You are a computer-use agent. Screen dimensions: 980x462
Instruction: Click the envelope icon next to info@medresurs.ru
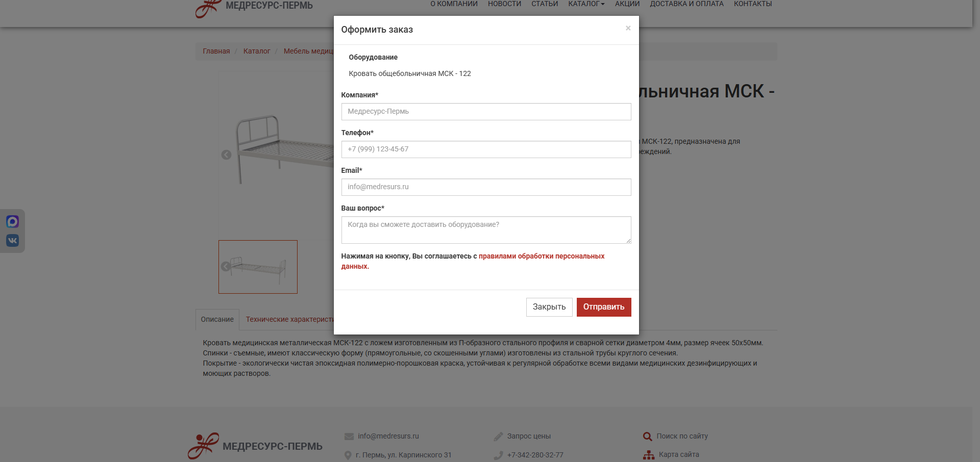pyautogui.click(x=349, y=437)
